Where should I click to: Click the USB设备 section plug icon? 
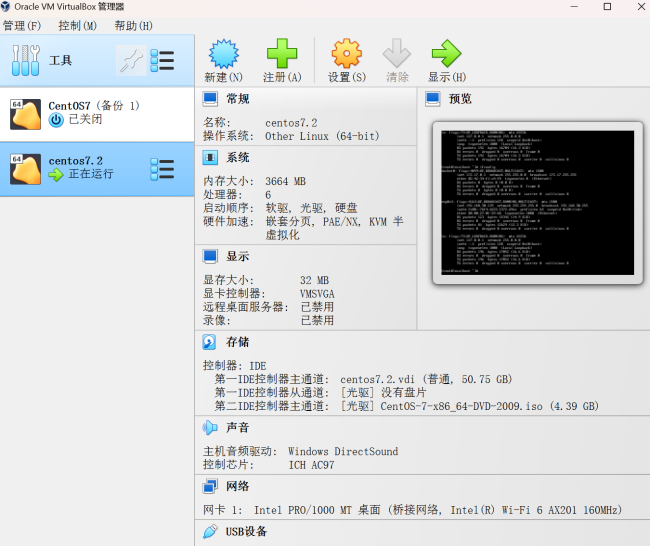click(210, 531)
